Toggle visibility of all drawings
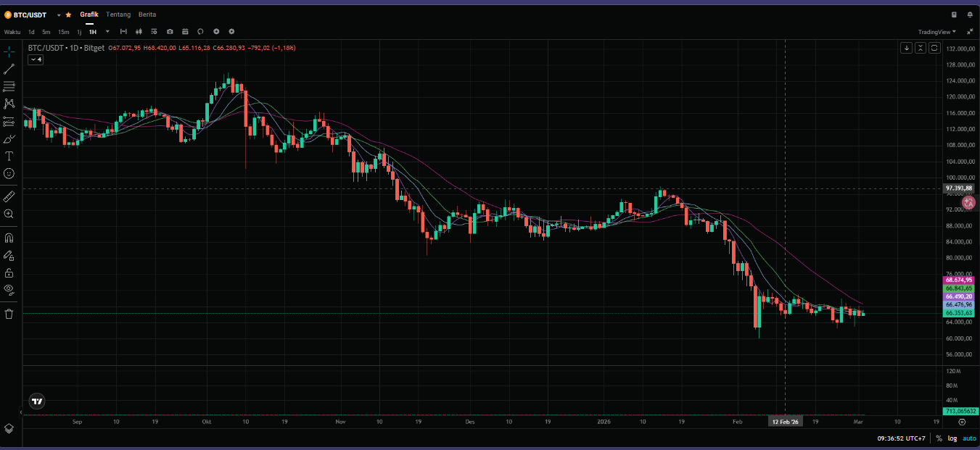 (x=9, y=290)
